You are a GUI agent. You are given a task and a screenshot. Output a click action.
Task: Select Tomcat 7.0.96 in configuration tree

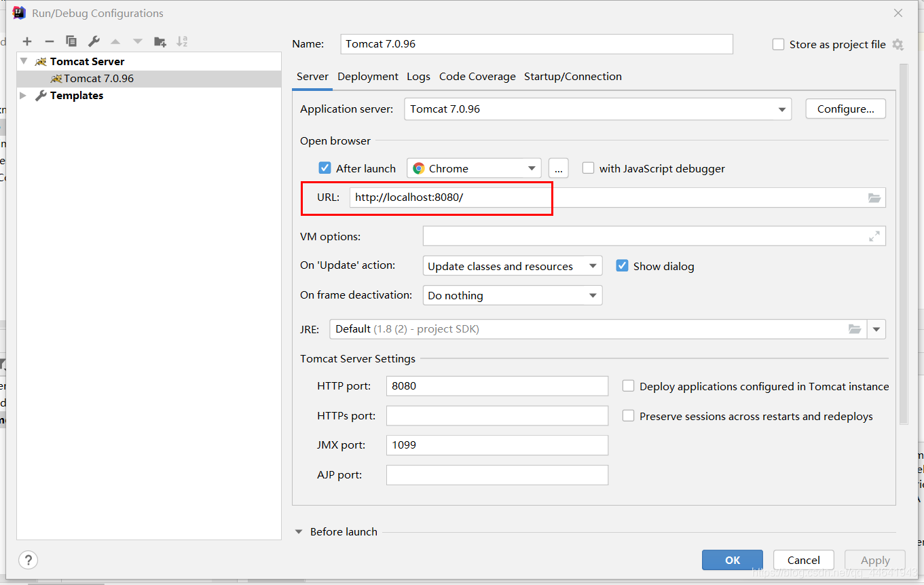point(149,79)
